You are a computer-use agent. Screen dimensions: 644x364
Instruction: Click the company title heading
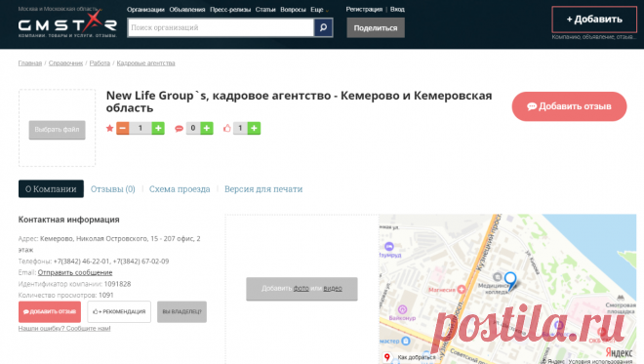click(x=299, y=101)
